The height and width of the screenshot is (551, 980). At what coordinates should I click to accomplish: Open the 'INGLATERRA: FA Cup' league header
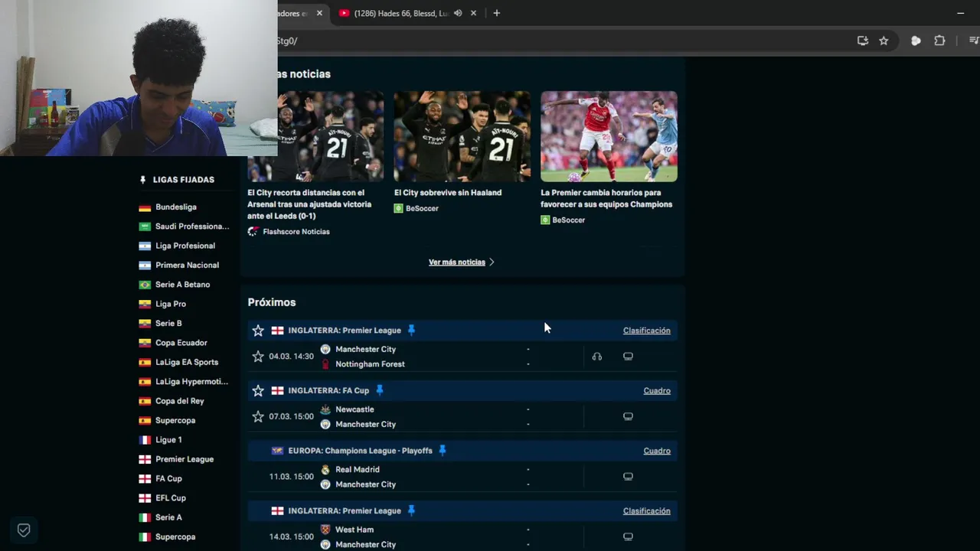point(328,391)
